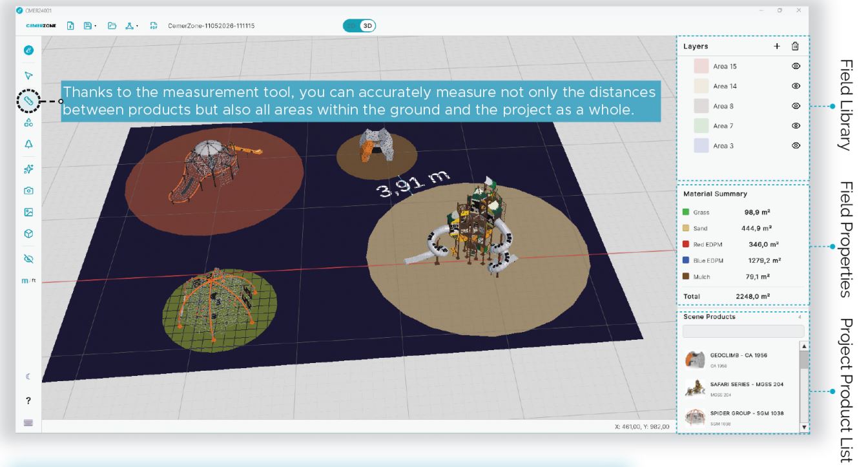Switch units with the m/ft toggle
868x467 pixels.
pos(28,281)
